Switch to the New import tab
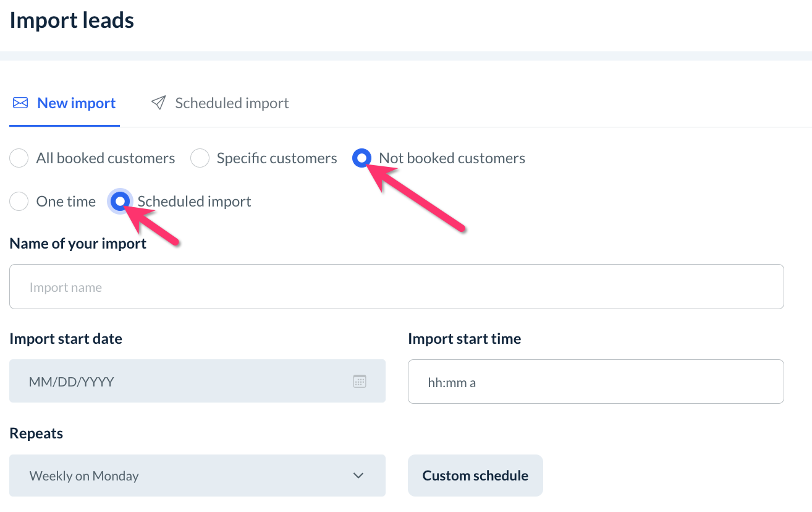Viewport: 812px width, 512px height. tap(76, 103)
